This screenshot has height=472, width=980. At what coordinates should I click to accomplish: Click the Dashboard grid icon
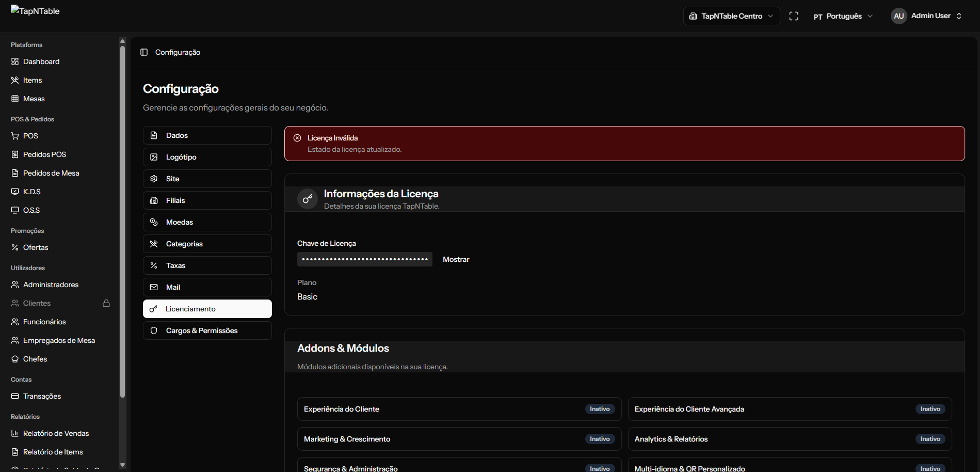click(15, 61)
